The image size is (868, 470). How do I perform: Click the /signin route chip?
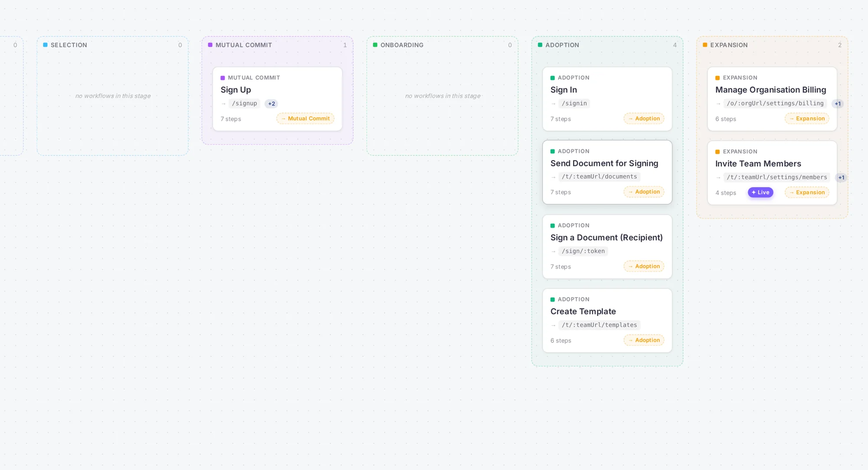[574, 103]
